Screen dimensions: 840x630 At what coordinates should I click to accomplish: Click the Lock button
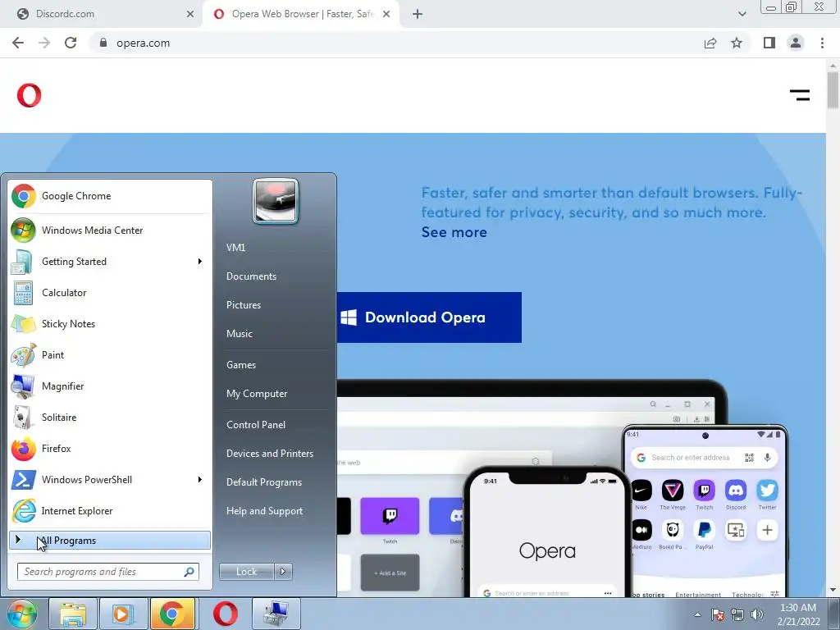(246, 572)
